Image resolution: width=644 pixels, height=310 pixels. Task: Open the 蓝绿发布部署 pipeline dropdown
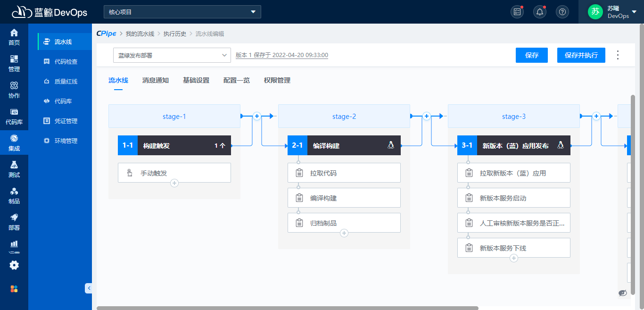[x=172, y=55]
